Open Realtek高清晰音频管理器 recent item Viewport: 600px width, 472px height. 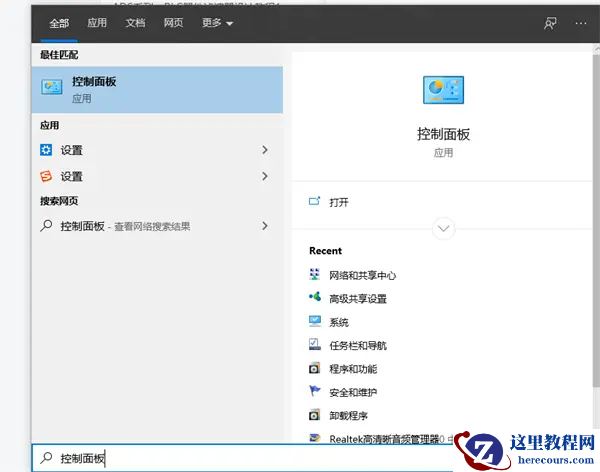(x=384, y=439)
